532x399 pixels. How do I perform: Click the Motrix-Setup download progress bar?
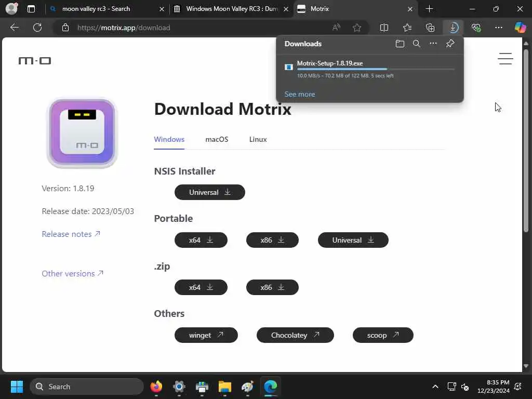[x=376, y=69]
